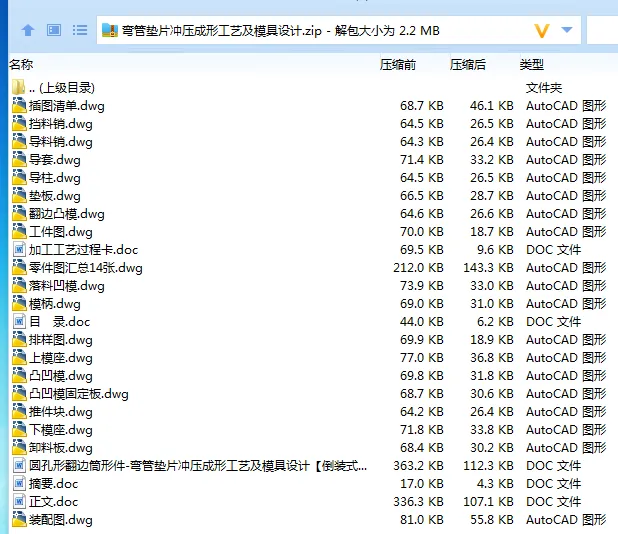Click file name 翻边凸模.dwg
This screenshot has width=618, height=534.
point(67,214)
